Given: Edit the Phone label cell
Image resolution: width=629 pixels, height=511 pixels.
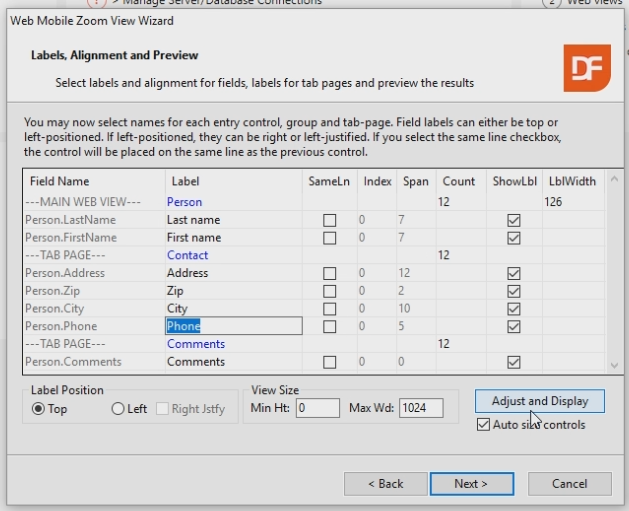Looking at the screenshot, I should coord(233,326).
